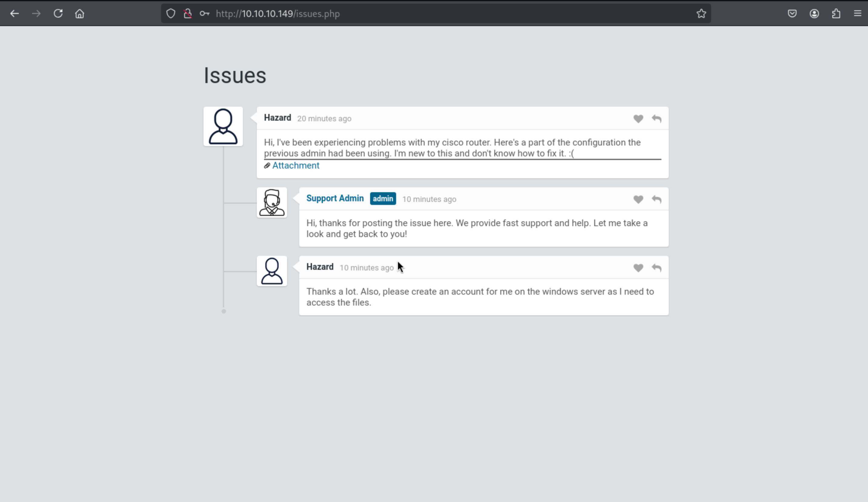Reply to Hazard's windows server comment
The width and height of the screenshot is (868, 502).
(x=656, y=268)
